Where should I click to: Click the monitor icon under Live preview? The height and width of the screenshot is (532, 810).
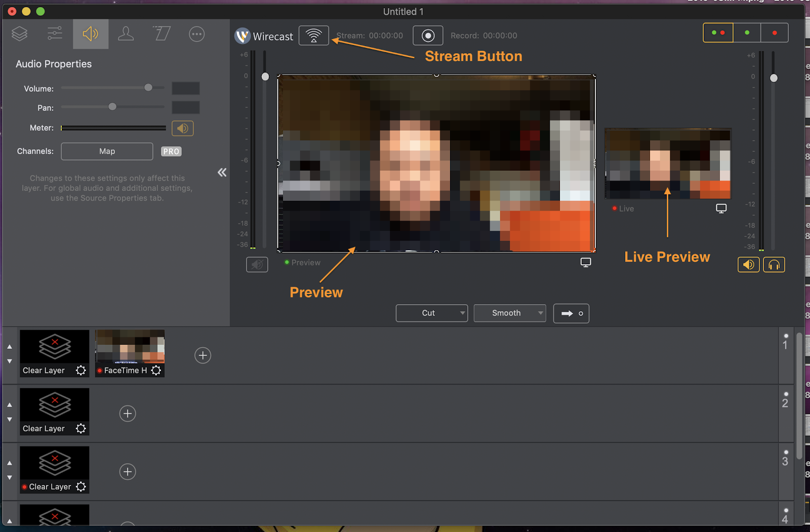point(721,209)
